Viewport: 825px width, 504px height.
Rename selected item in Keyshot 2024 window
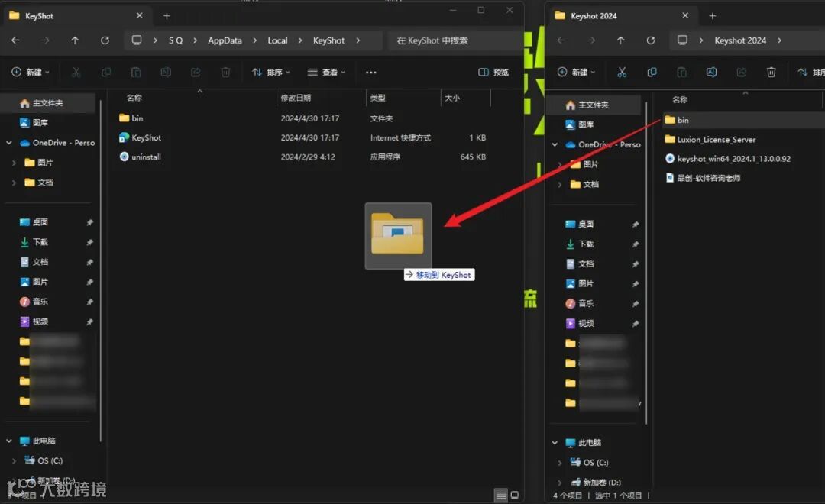coord(711,72)
